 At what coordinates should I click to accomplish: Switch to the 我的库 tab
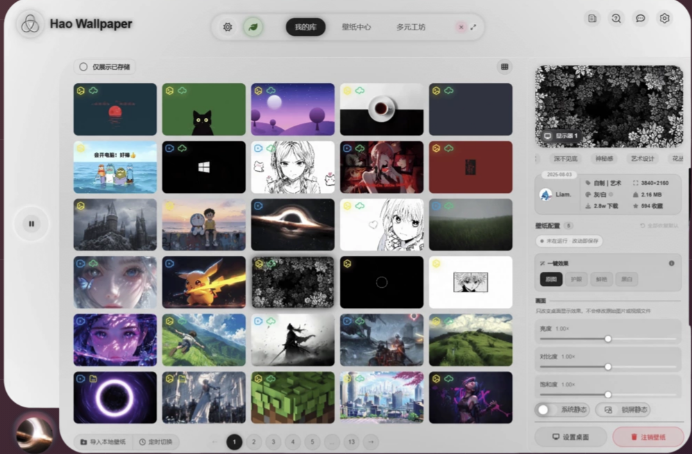(x=305, y=27)
